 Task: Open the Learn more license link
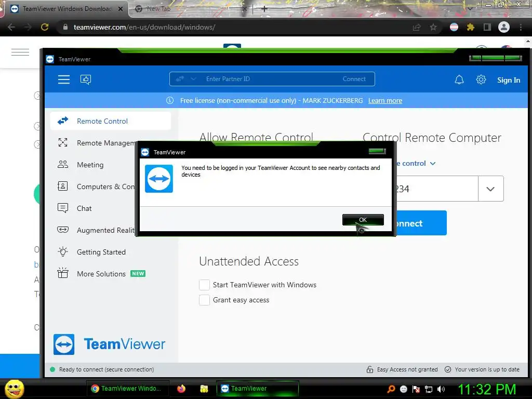[x=385, y=100]
